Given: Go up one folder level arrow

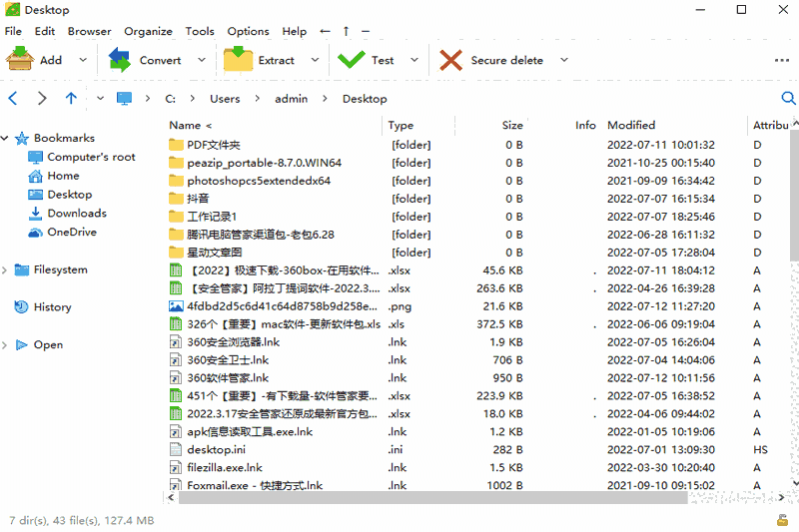Looking at the screenshot, I should tap(71, 98).
